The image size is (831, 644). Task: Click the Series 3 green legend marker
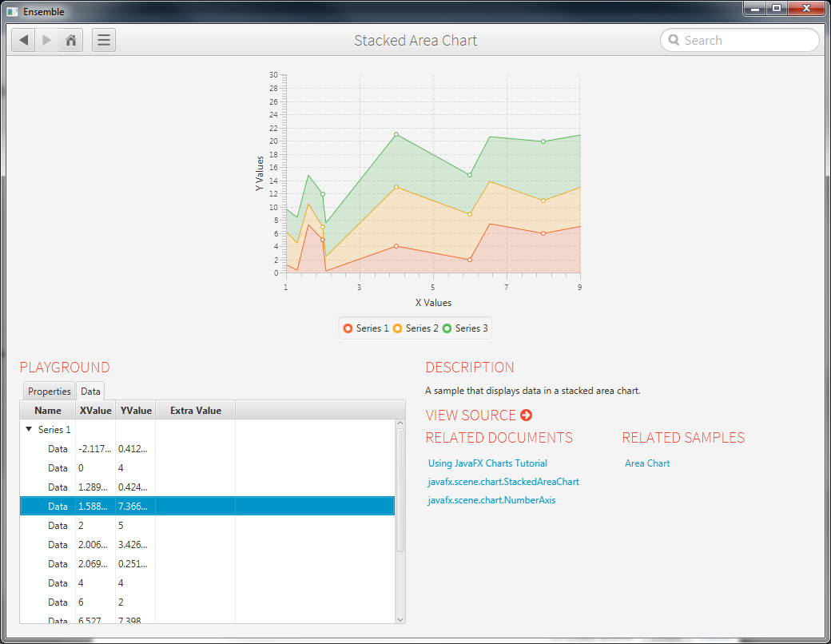pos(447,328)
